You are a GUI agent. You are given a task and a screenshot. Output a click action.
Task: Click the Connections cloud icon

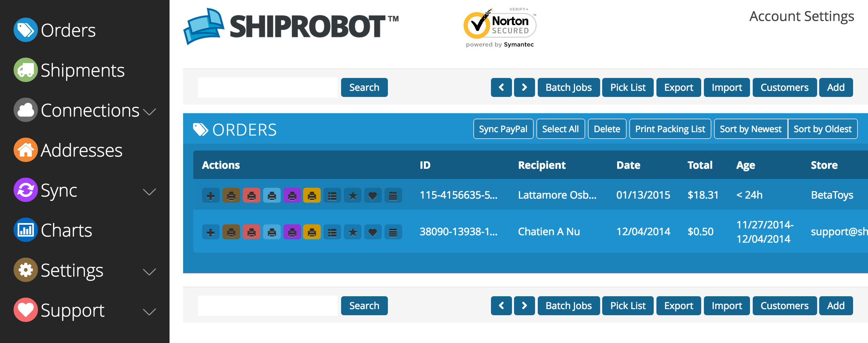[25, 110]
